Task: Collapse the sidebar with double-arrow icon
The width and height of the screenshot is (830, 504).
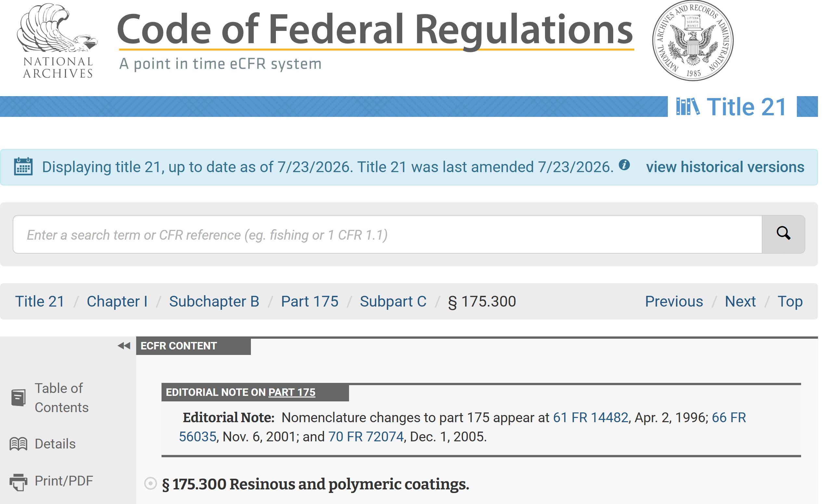Action: 124,346
